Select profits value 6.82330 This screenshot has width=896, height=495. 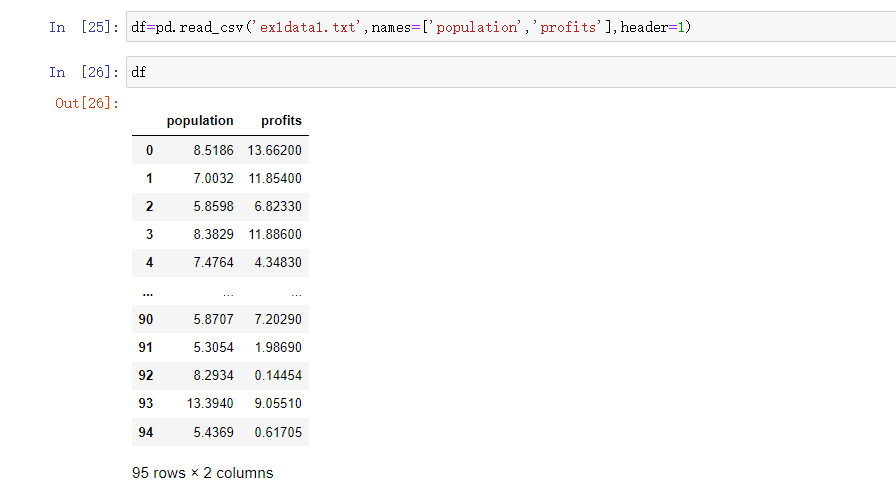(x=278, y=206)
